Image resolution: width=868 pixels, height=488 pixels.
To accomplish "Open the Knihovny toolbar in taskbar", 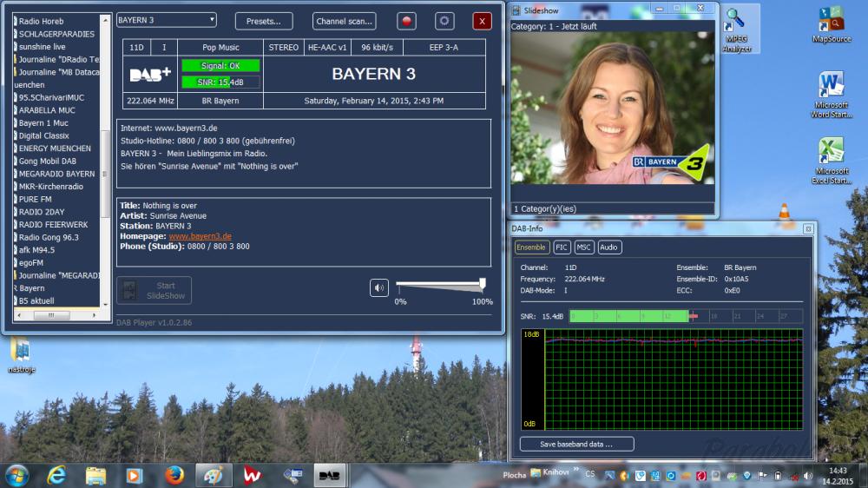I will 549,472.
